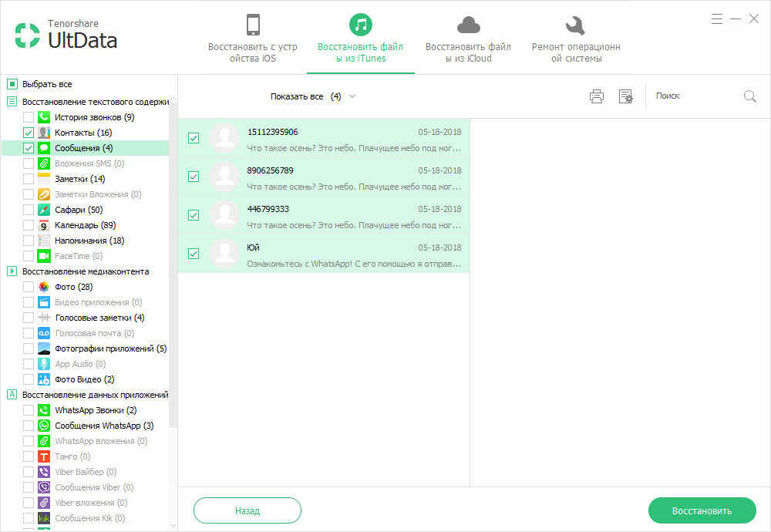771x532 pixels.
Task: Open the export settings icon beside printer
Action: point(626,96)
